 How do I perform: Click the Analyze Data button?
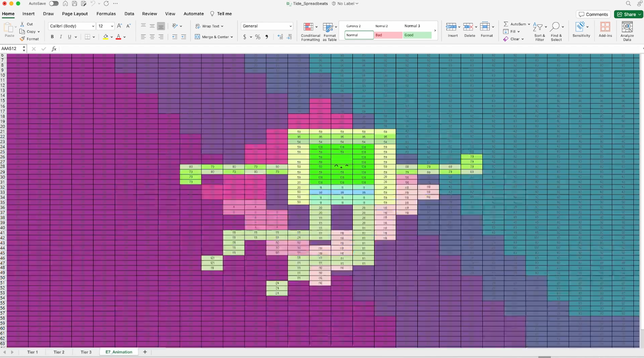(627, 32)
